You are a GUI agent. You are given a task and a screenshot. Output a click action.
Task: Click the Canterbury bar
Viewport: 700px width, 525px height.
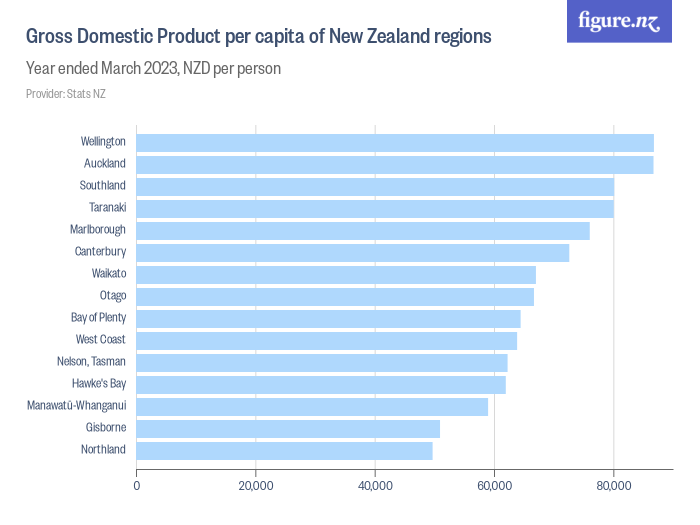[x=352, y=252]
